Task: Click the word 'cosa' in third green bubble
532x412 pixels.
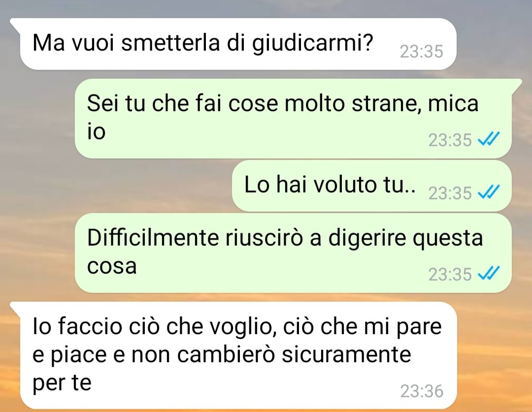Action: pyautogui.click(x=112, y=266)
